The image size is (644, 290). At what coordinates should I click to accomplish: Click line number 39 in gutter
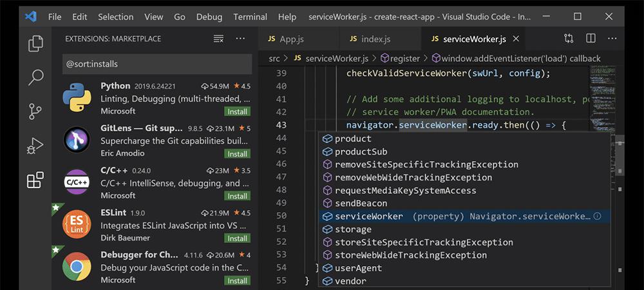(x=282, y=73)
